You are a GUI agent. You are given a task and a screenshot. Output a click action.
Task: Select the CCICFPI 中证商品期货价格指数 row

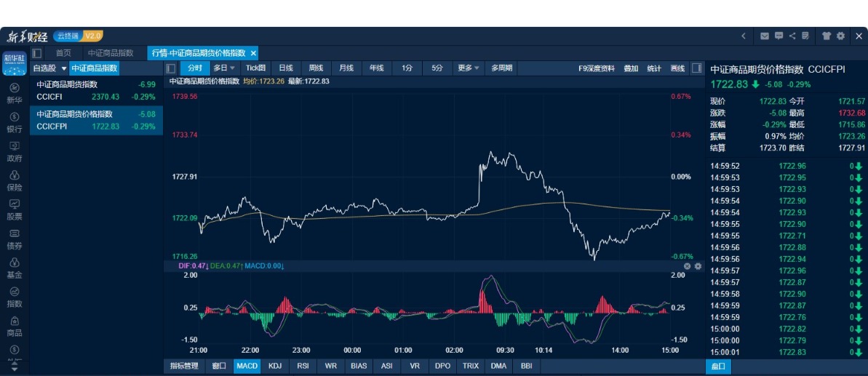click(96, 120)
